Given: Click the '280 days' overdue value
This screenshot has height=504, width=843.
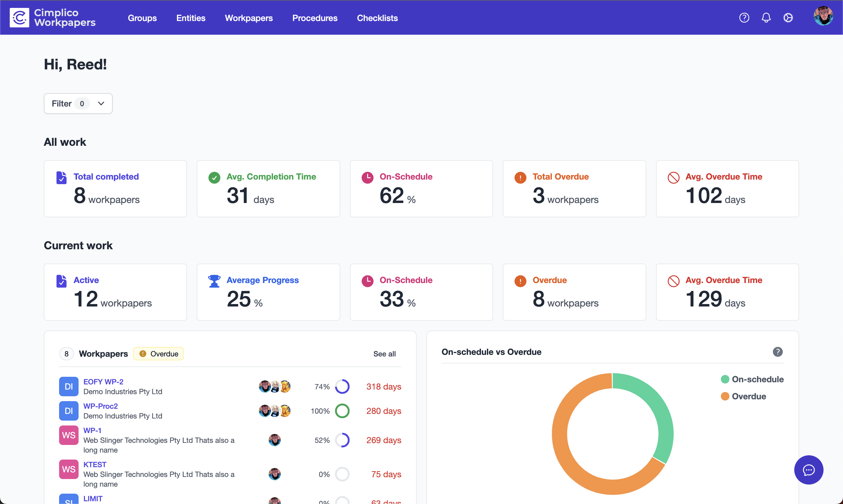Looking at the screenshot, I should [384, 411].
